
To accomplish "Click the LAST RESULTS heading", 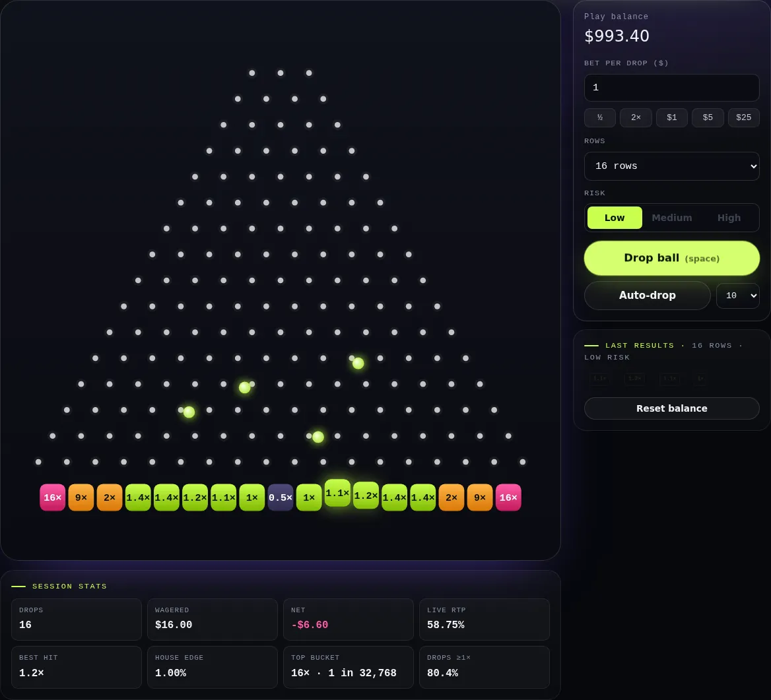I will click(x=640, y=346).
